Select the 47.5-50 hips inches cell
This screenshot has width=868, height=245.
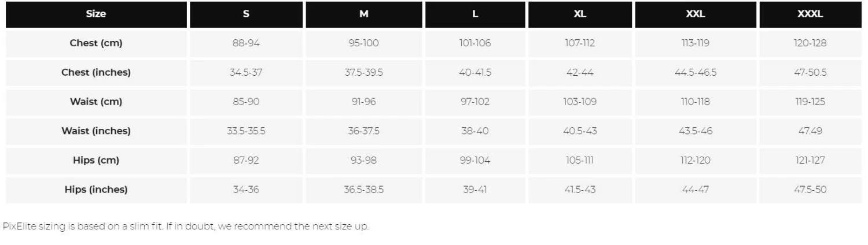(810, 190)
